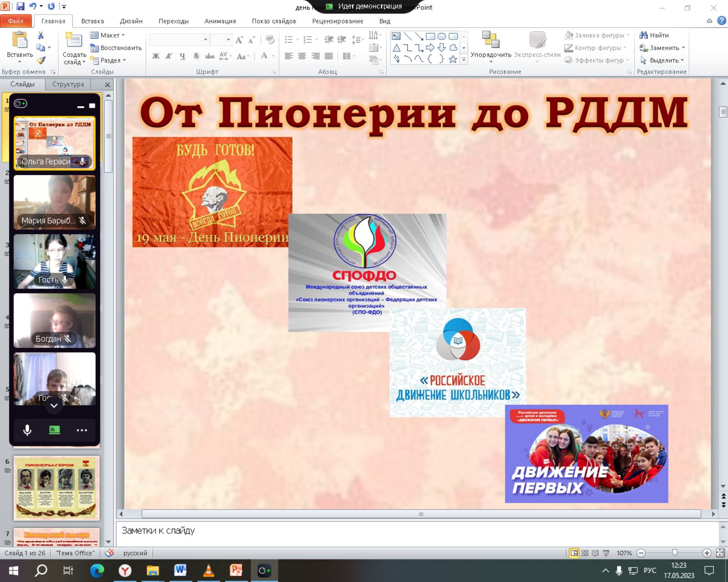Screen dimensions: 728x582
Task: Expand participants list with chevron down
Action: (54, 406)
